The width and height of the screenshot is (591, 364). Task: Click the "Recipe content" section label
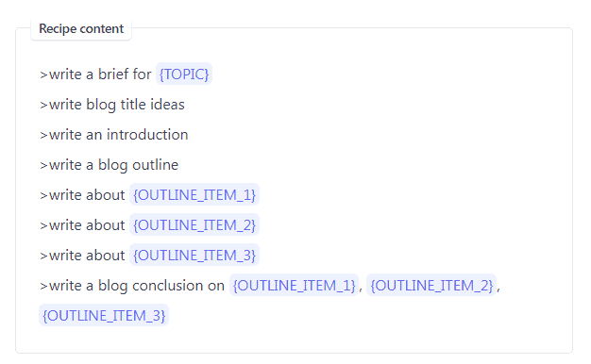point(81,28)
